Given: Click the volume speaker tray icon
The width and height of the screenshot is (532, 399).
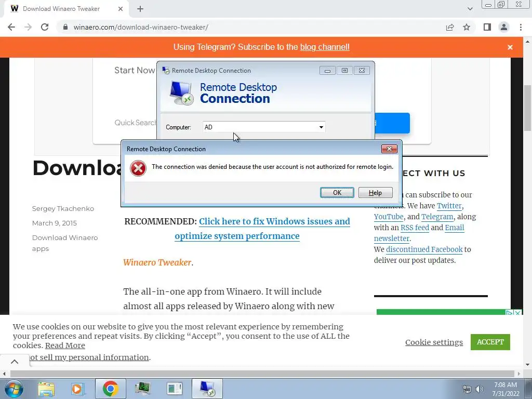Looking at the screenshot, I should [x=480, y=389].
